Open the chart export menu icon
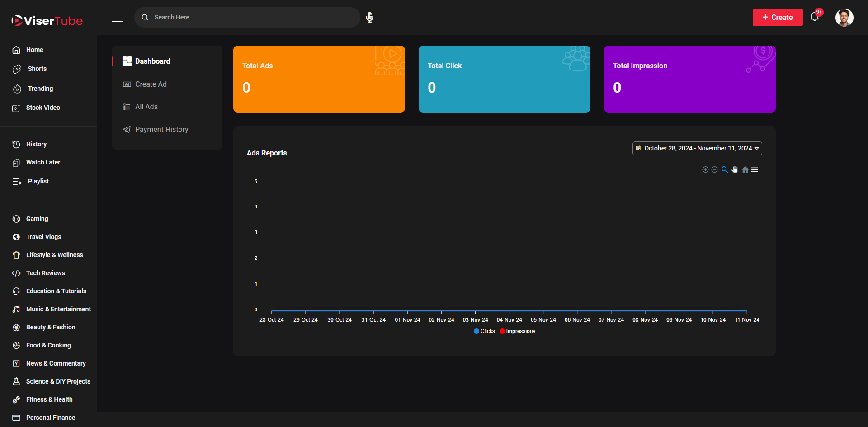Image resolution: width=868 pixels, height=427 pixels. pos(755,169)
